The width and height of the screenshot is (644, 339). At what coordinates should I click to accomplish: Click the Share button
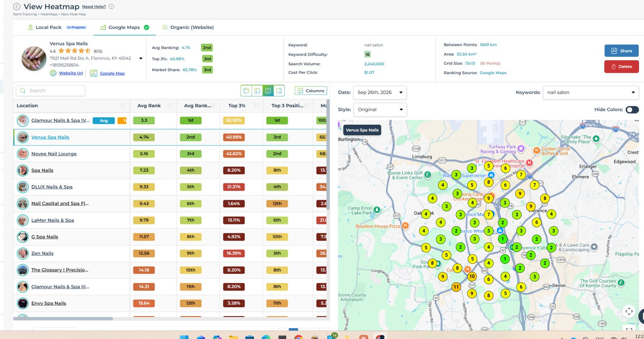coord(621,51)
